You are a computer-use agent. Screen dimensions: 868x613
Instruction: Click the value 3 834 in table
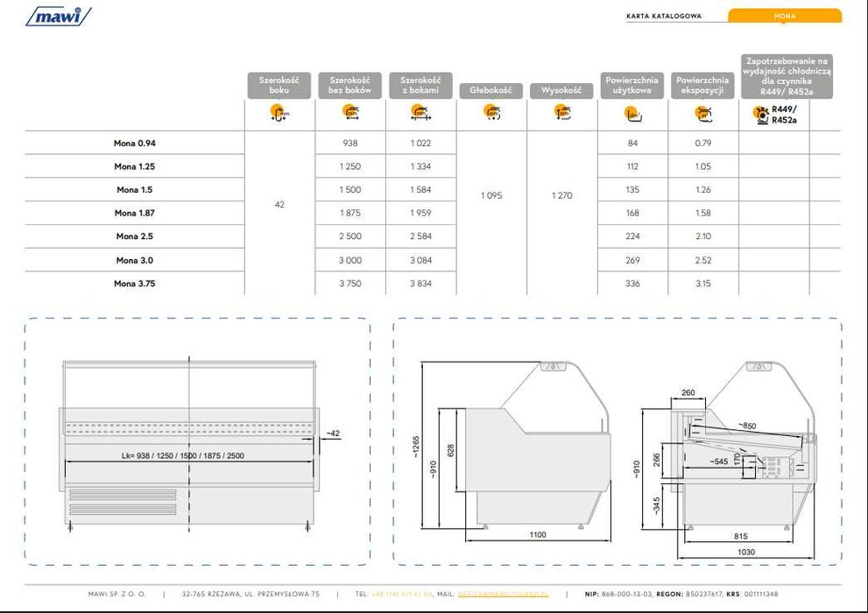[420, 284]
